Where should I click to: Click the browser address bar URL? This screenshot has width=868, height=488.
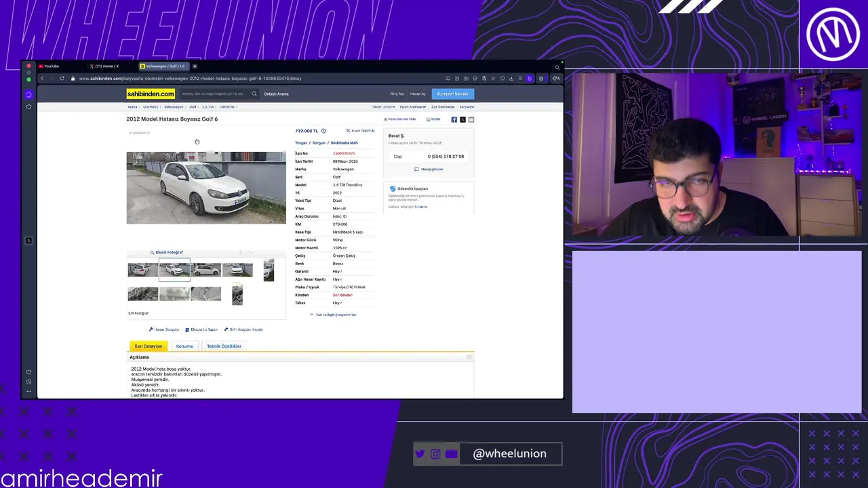190,79
